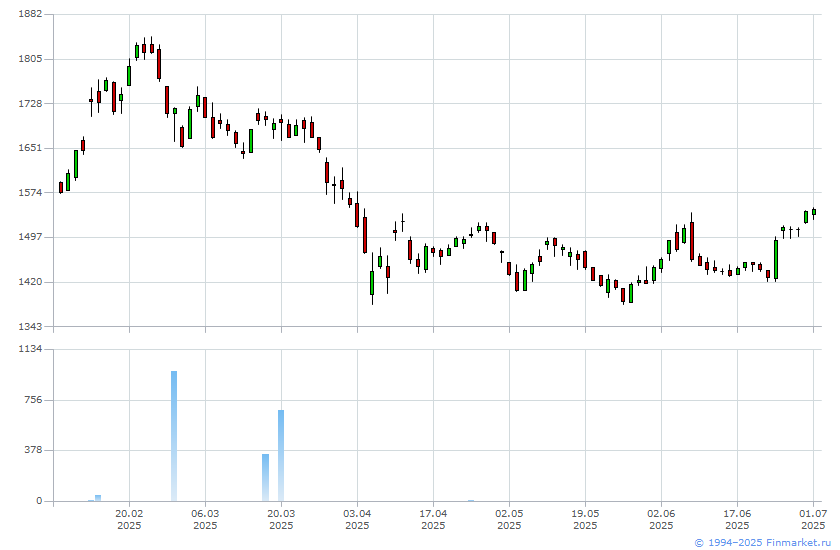Click the tallest blue volume bar

tap(174, 436)
